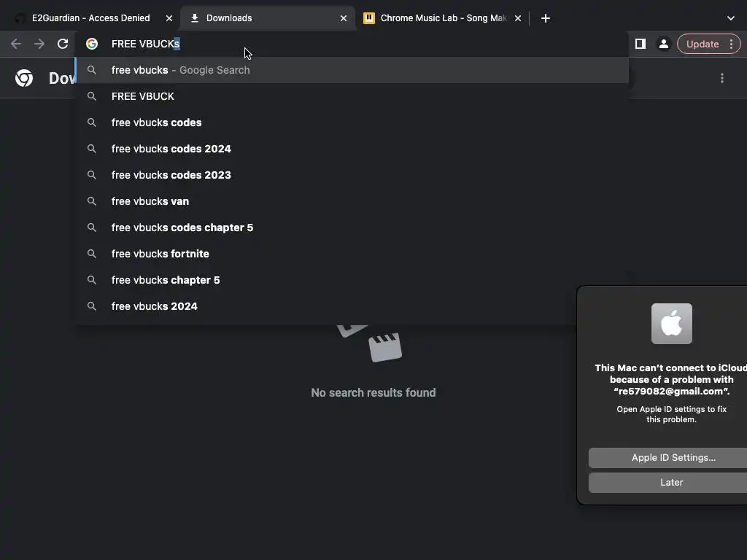Close the Downloads tab

coord(344,18)
